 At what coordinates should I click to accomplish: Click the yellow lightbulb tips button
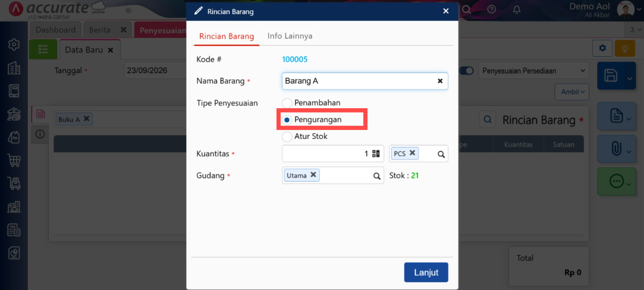(625, 48)
